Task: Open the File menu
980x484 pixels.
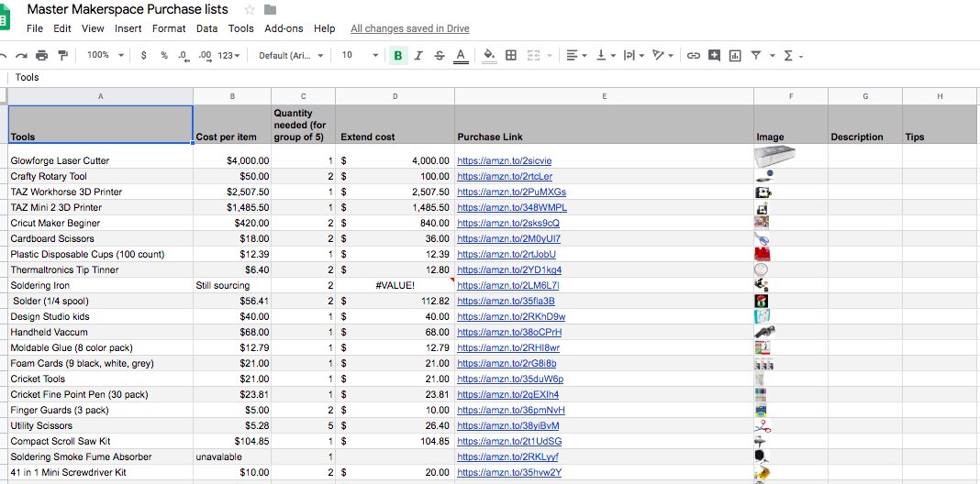Action: pyautogui.click(x=34, y=28)
